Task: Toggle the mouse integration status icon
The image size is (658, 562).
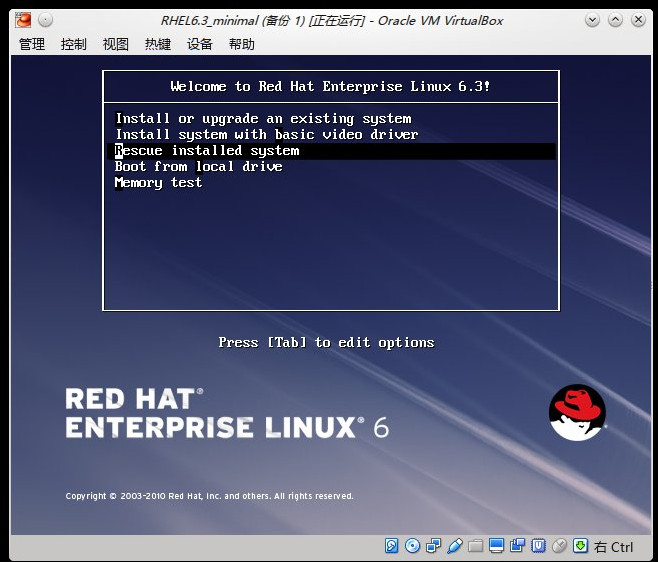Action: (x=559, y=546)
